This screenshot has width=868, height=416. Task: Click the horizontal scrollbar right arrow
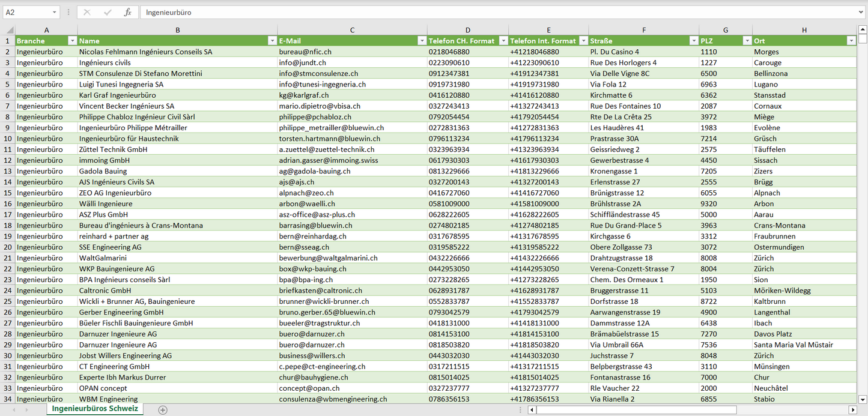click(852, 409)
